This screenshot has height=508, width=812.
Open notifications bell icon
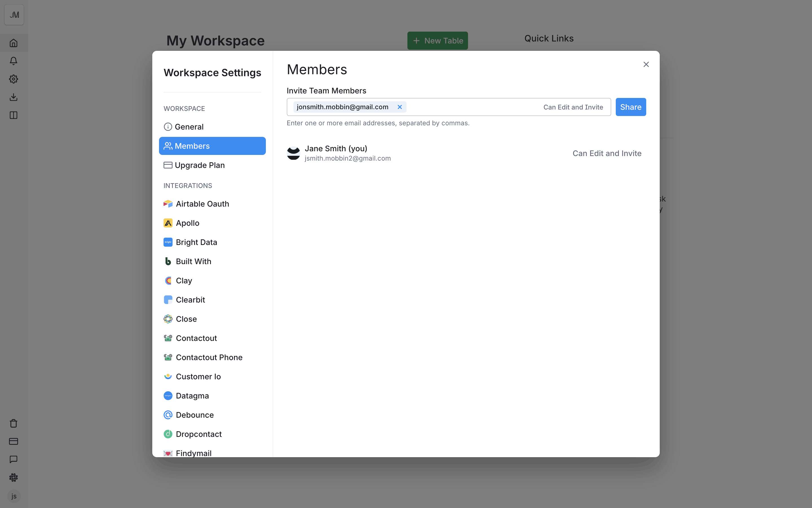tap(14, 61)
